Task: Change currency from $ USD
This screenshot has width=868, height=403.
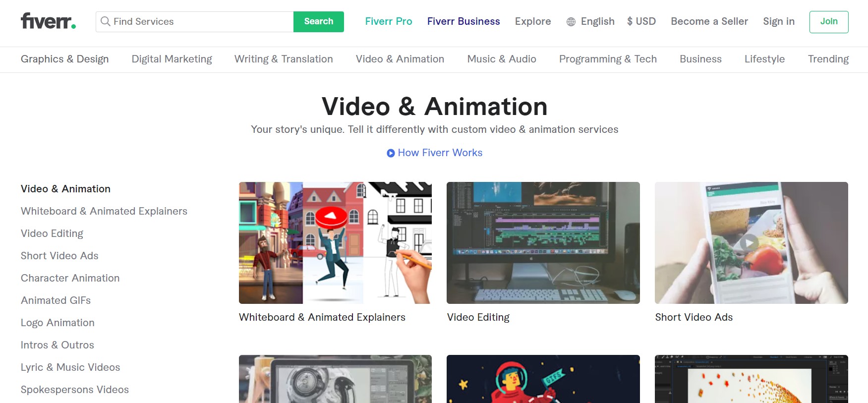Action: point(641,21)
